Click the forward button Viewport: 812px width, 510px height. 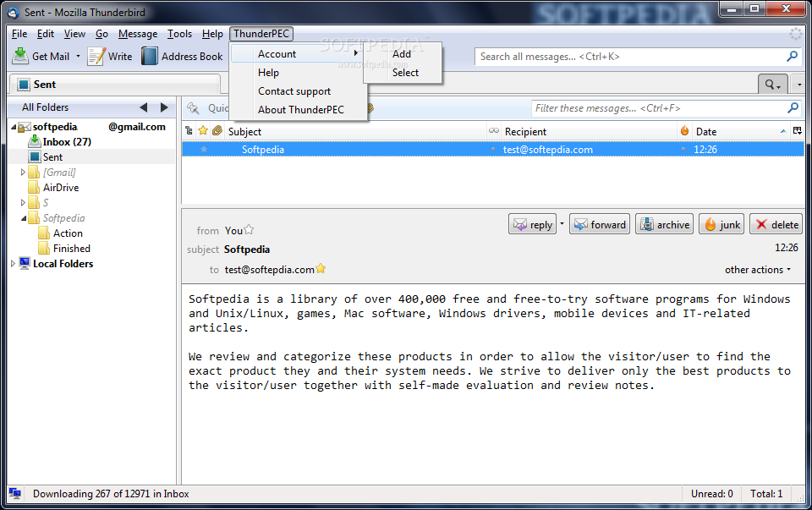pos(600,224)
